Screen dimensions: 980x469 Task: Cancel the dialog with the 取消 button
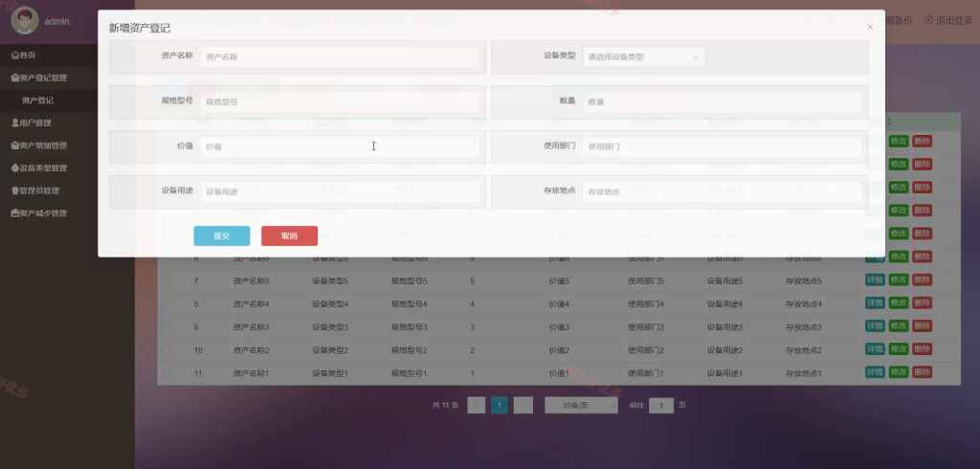(x=289, y=235)
